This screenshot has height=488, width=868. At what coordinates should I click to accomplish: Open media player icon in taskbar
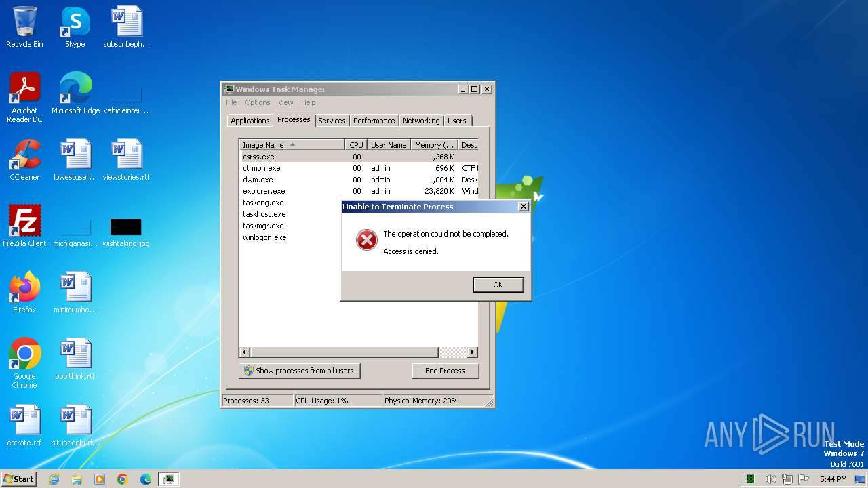click(100, 479)
